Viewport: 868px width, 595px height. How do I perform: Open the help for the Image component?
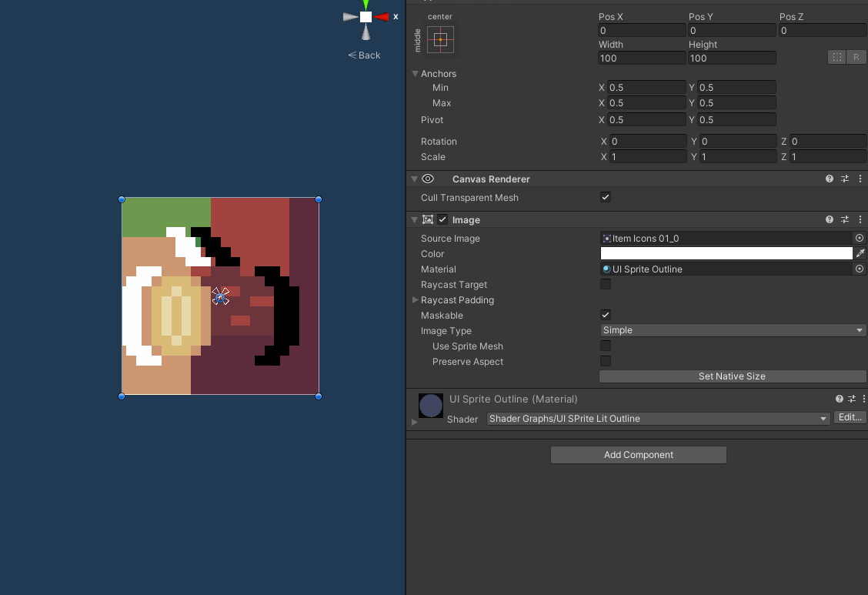tap(829, 219)
